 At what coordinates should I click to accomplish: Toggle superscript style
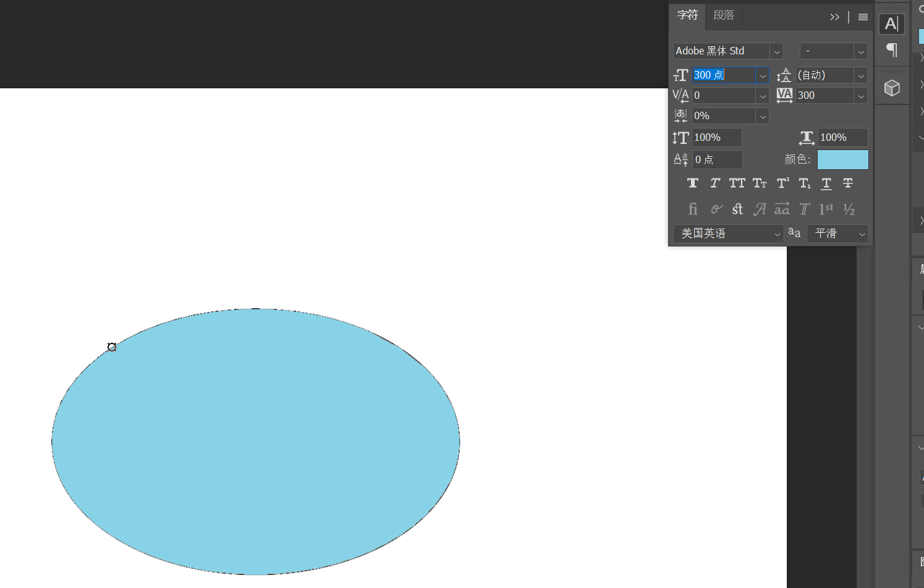click(782, 183)
